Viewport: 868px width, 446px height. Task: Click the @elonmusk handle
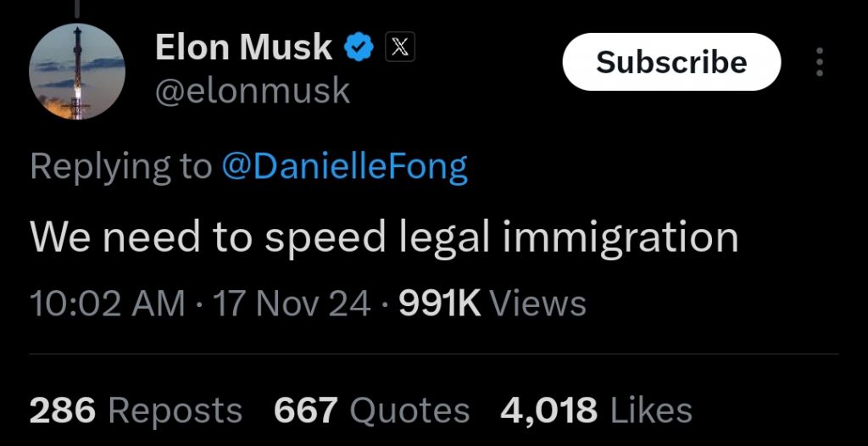(252, 90)
